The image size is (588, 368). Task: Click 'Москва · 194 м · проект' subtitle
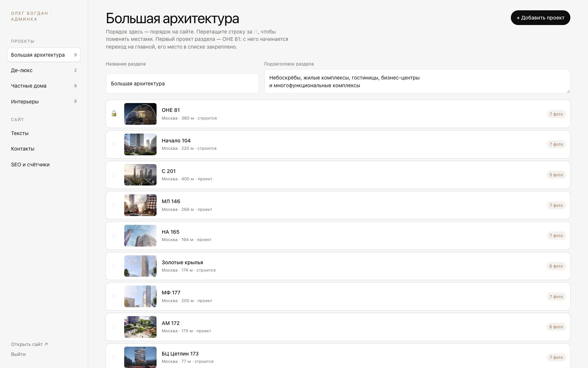click(186, 240)
